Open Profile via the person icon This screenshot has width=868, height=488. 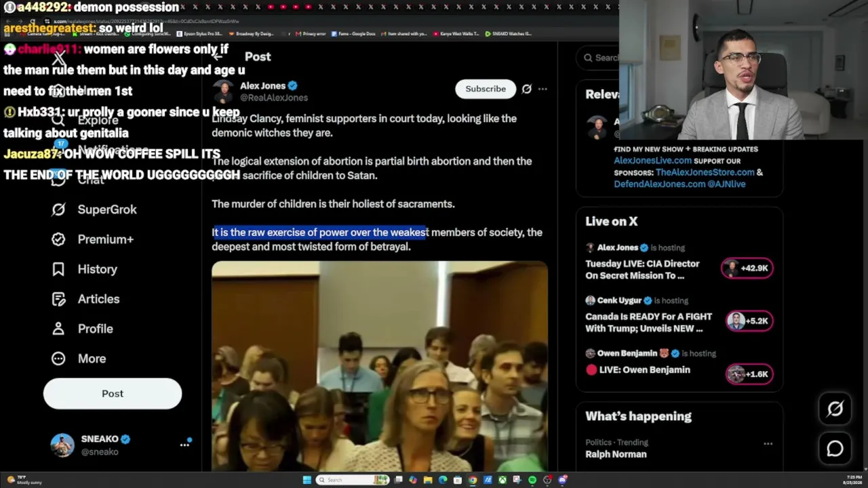pos(58,329)
